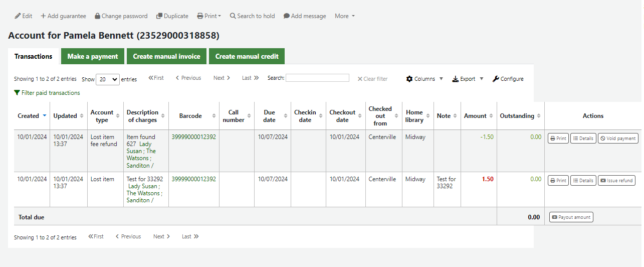Click the Payout amount button
This screenshot has width=644, height=267.
pos(571,217)
